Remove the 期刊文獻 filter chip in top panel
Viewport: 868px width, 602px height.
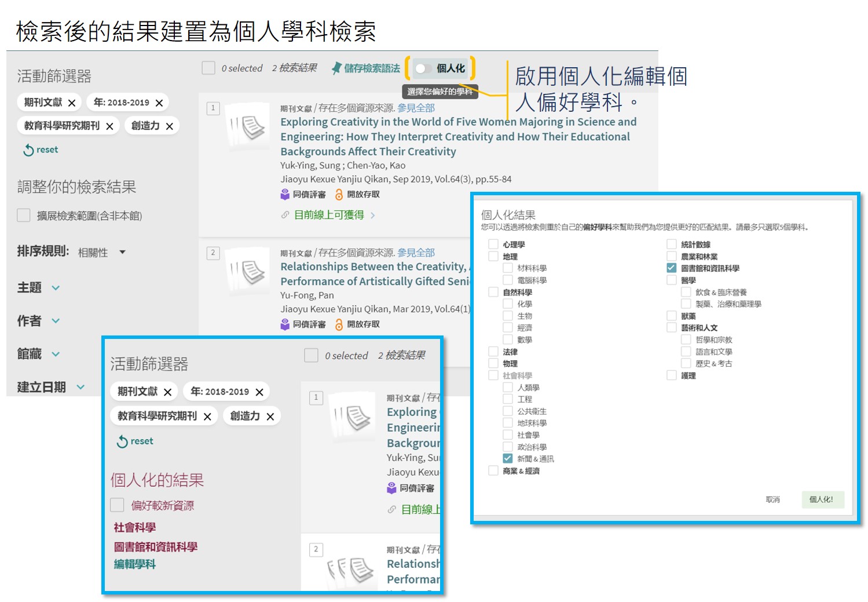(72, 103)
